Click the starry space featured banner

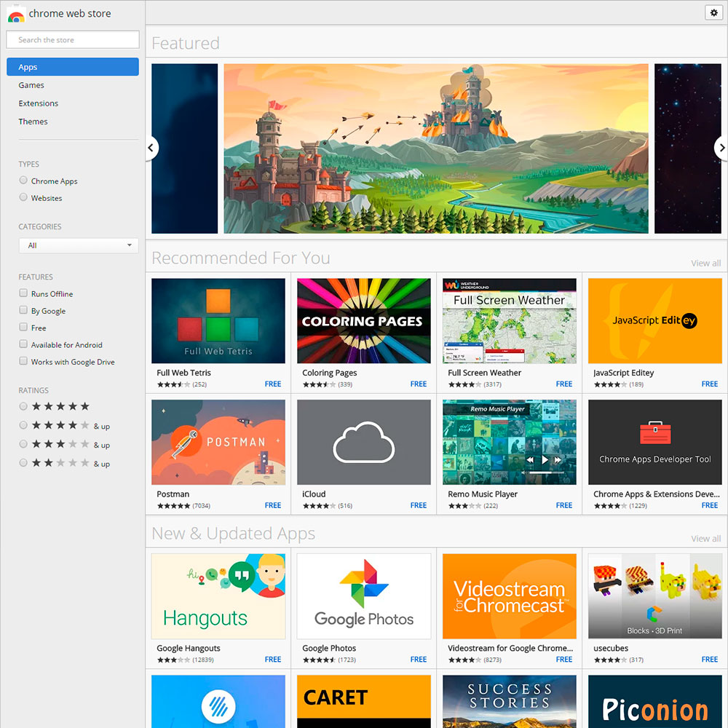[x=688, y=149]
